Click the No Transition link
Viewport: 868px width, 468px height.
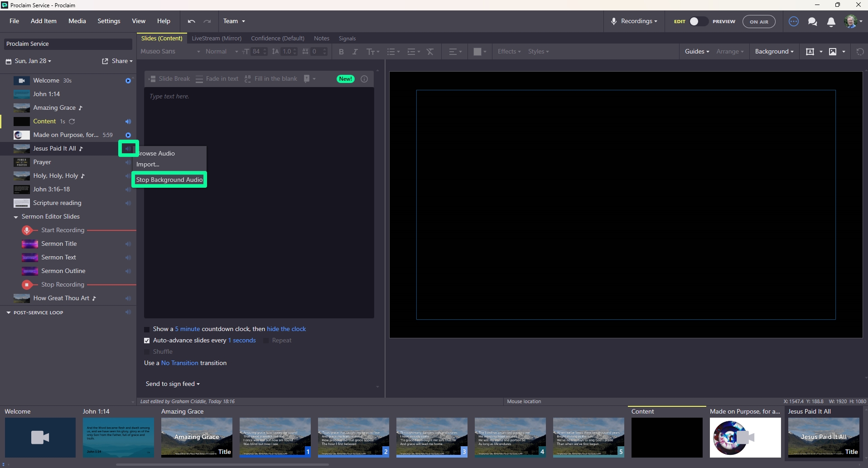pyautogui.click(x=180, y=363)
